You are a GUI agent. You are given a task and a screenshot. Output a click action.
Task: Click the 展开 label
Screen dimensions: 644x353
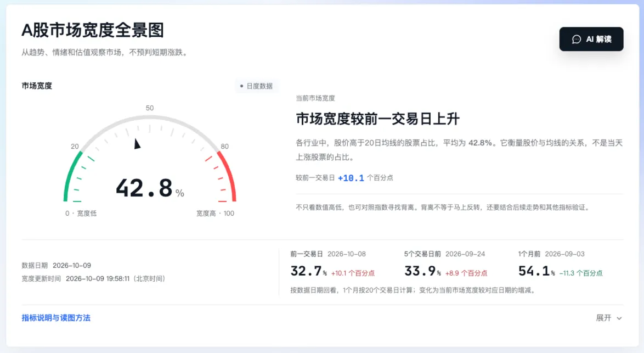click(603, 318)
